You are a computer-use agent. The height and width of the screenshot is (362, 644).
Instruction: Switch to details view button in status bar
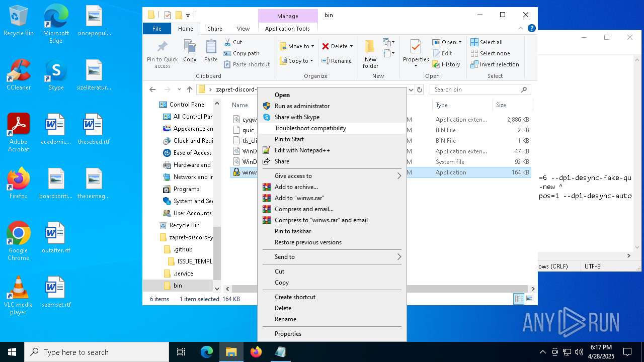pos(519,299)
